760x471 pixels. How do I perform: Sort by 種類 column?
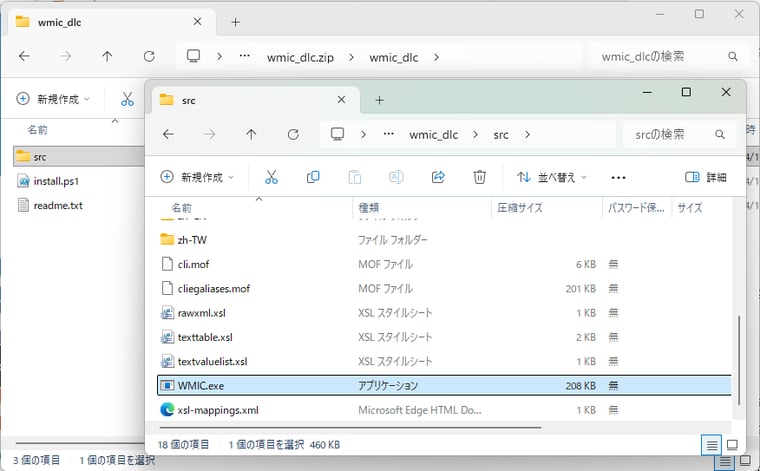(x=368, y=208)
